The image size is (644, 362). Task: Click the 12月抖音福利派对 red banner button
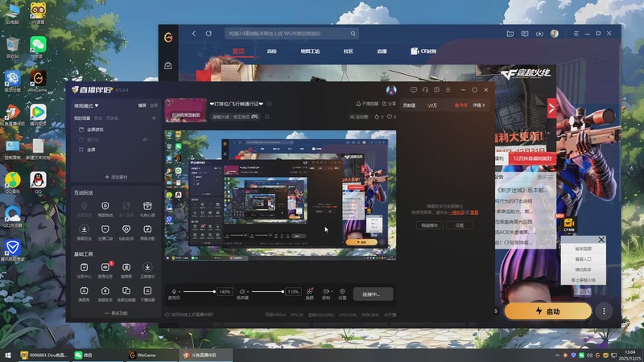[532, 158]
